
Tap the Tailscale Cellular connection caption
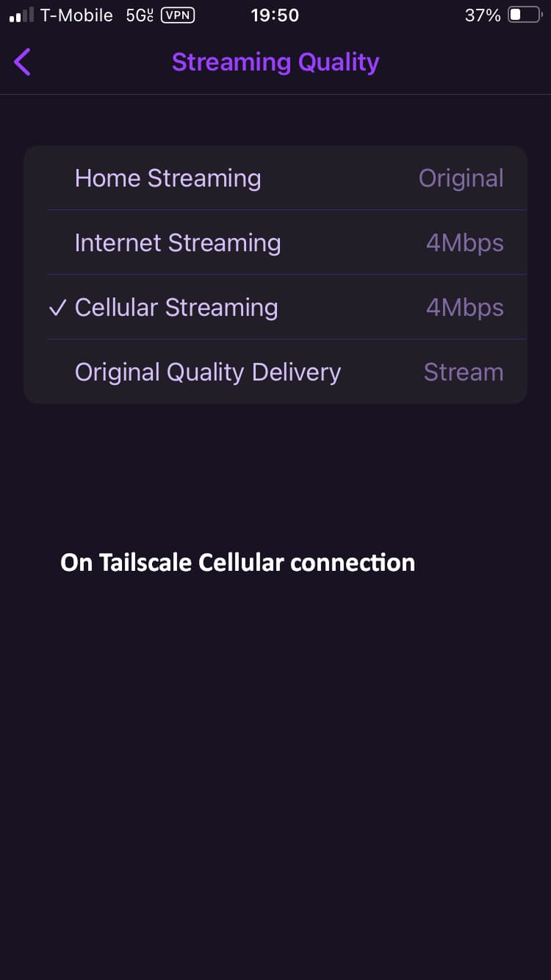pos(237,563)
